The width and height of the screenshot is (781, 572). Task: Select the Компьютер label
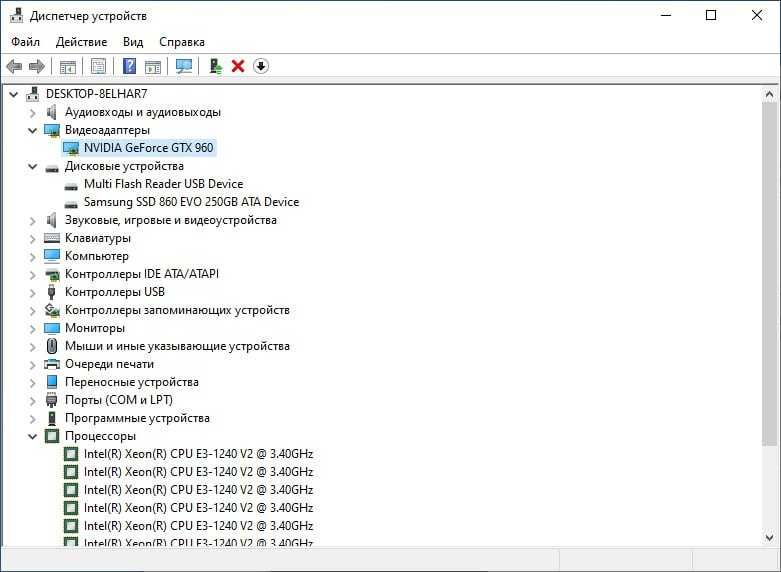pos(97,256)
